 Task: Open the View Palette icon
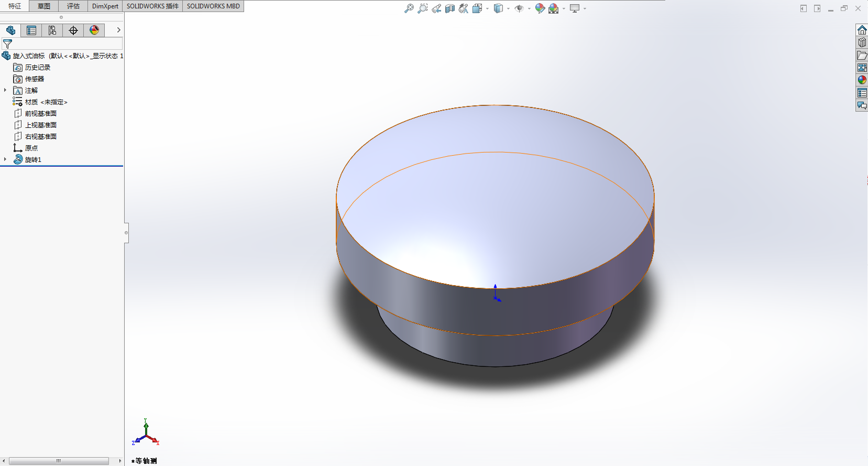(x=862, y=68)
